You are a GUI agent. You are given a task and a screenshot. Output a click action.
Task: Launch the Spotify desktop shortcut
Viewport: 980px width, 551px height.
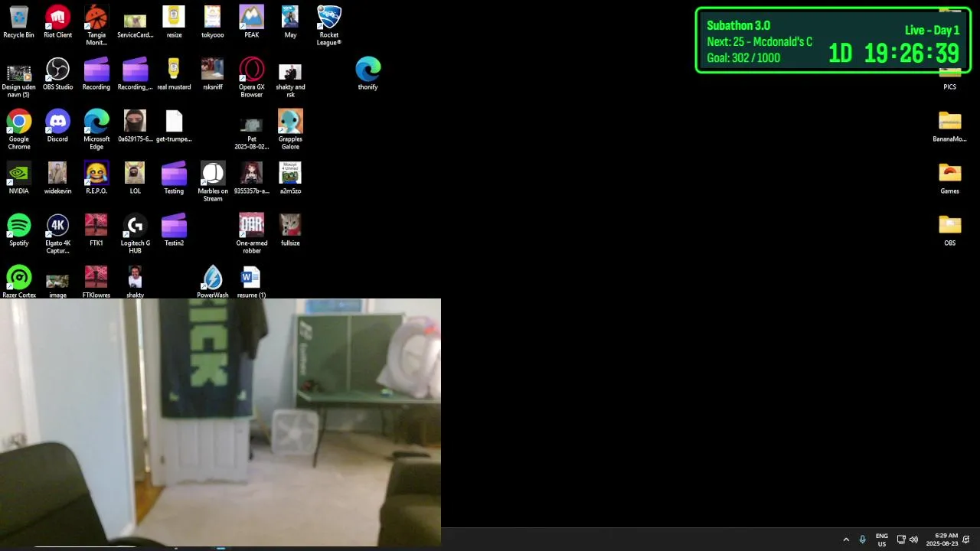(19, 230)
